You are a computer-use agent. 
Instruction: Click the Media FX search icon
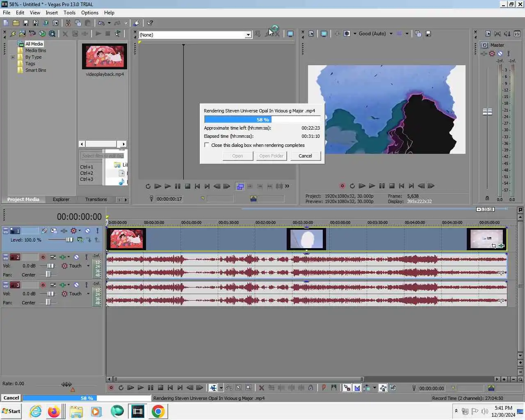pyautogui.click(x=52, y=34)
